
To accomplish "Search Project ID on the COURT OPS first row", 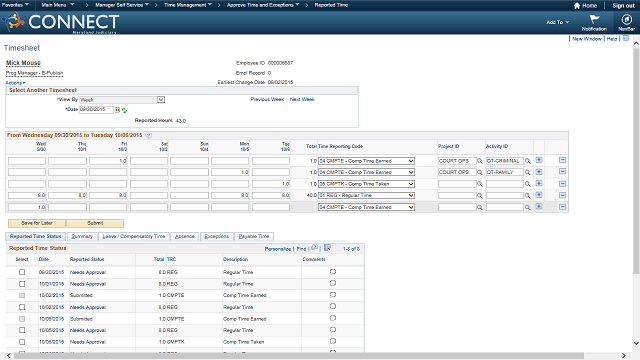I will (480, 161).
